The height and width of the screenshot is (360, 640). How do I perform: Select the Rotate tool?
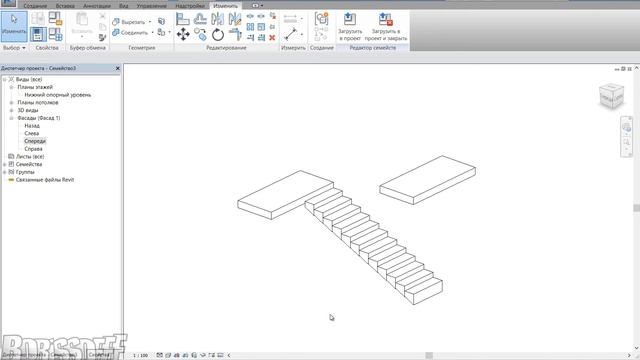pyautogui.click(x=218, y=35)
